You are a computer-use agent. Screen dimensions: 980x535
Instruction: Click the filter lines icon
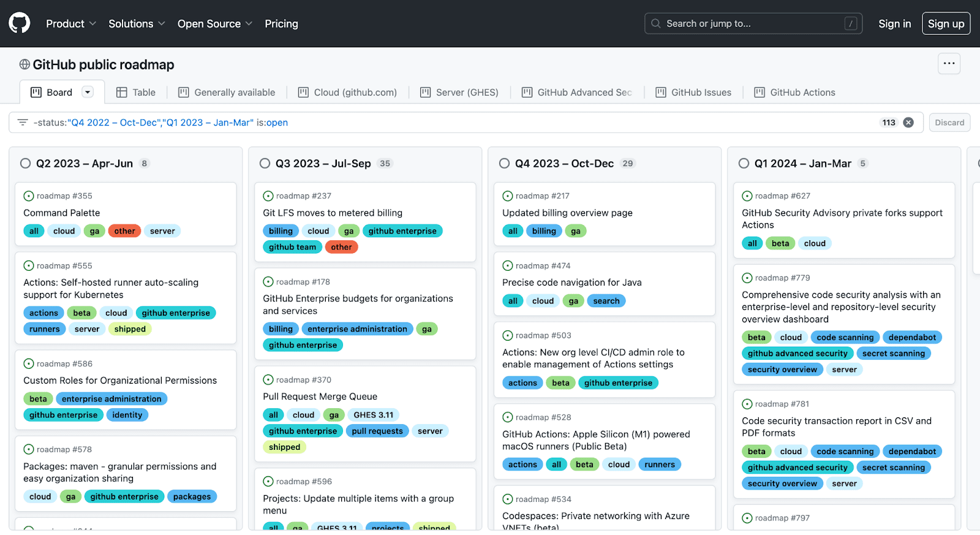pyautogui.click(x=23, y=123)
